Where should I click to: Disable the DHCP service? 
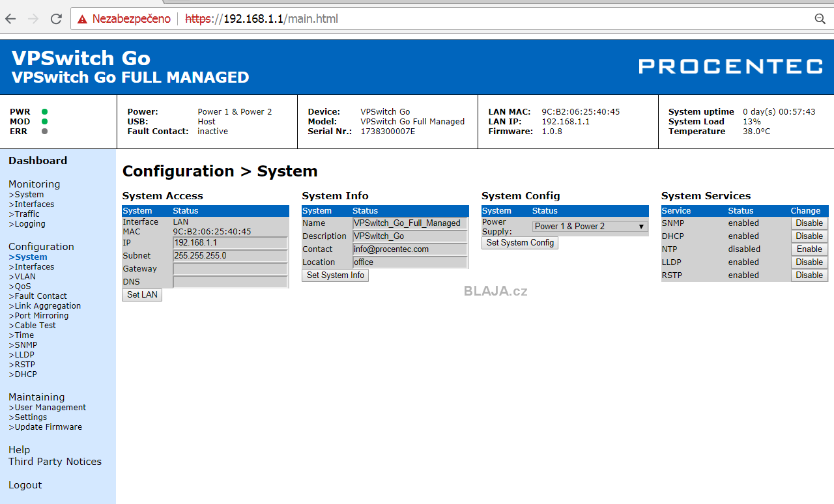809,236
